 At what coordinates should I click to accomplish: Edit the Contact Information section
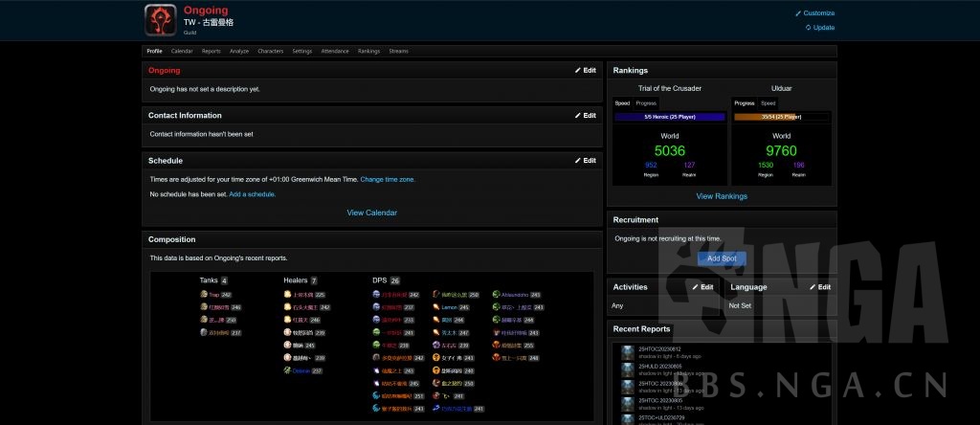(585, 116)
